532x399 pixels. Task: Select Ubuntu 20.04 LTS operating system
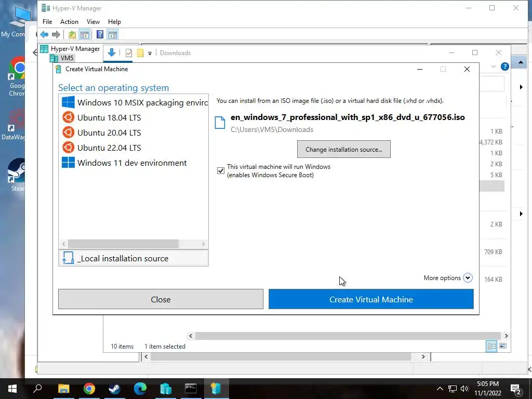[134, 132]
